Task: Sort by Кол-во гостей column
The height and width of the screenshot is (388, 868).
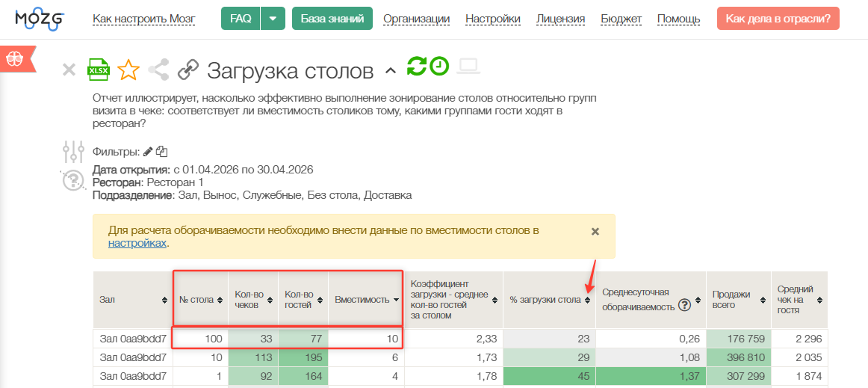Action: (320, 300)
